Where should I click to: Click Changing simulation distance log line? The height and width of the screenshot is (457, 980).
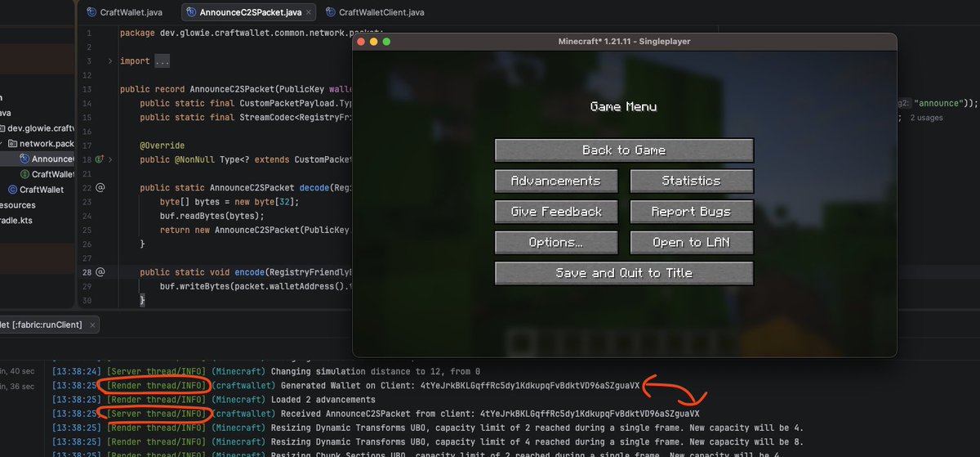265,371
